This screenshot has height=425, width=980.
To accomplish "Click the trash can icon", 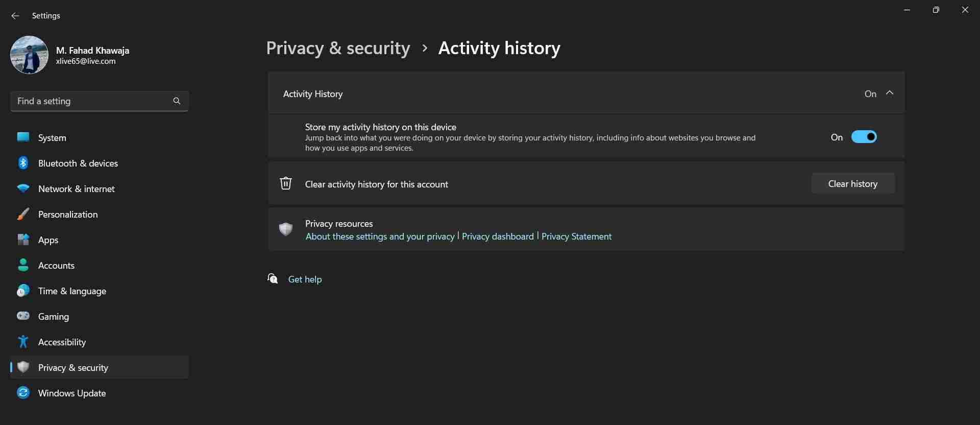I will click(x=286, y=183).
